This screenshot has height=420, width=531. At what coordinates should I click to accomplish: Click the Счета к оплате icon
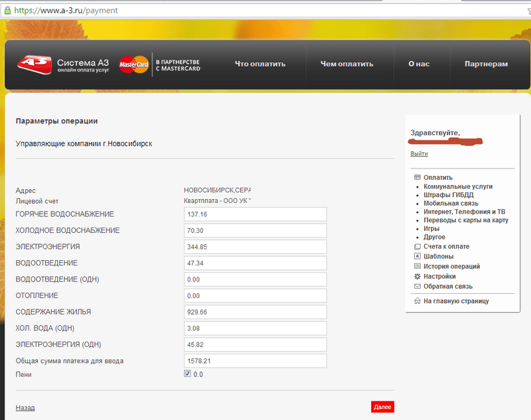(417, 247)
